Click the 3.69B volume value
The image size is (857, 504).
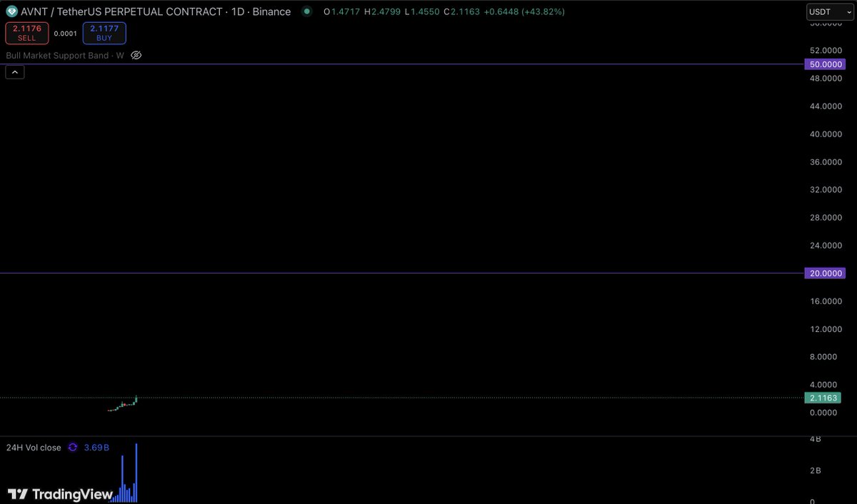click(x=96, y=448)
